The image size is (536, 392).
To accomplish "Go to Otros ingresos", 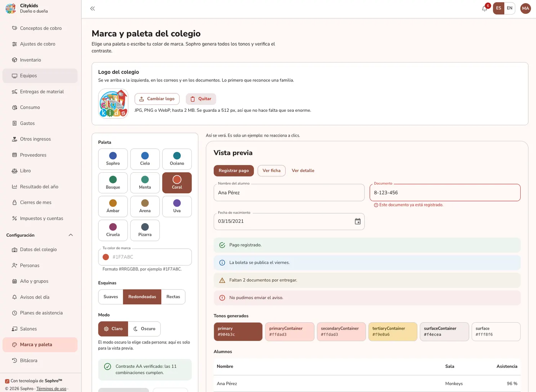I will (40, 139).
